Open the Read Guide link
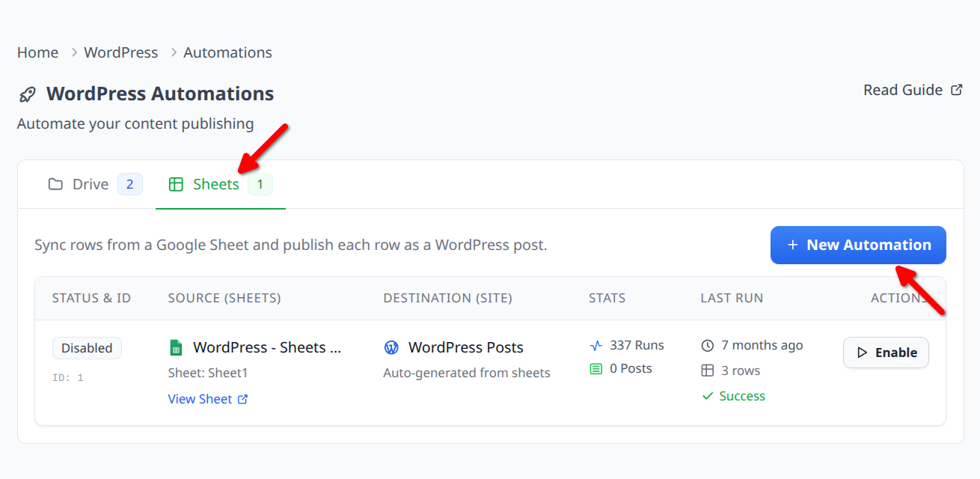Viewport: 980px width, 479px height. coord(903,90)
